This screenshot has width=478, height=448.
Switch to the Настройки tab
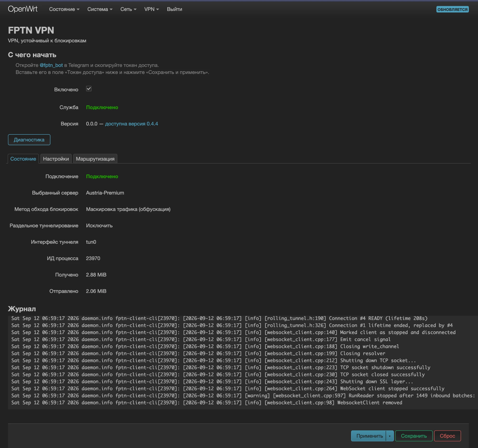click(56, 159)
